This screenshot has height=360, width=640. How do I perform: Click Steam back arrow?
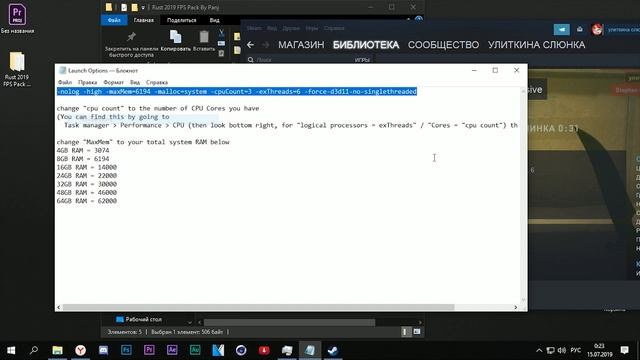tap(250, 44)
